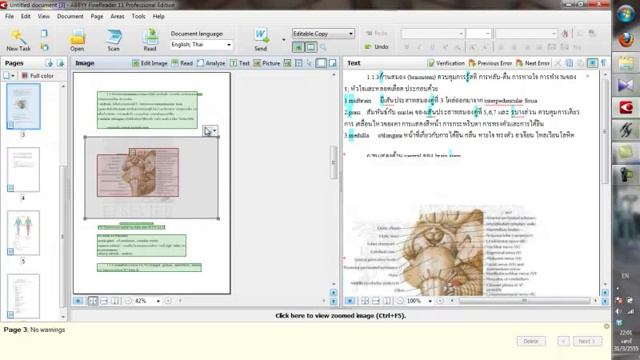640x360 pixels.
Task: Open the File menu
Action: tap(9, 16)
